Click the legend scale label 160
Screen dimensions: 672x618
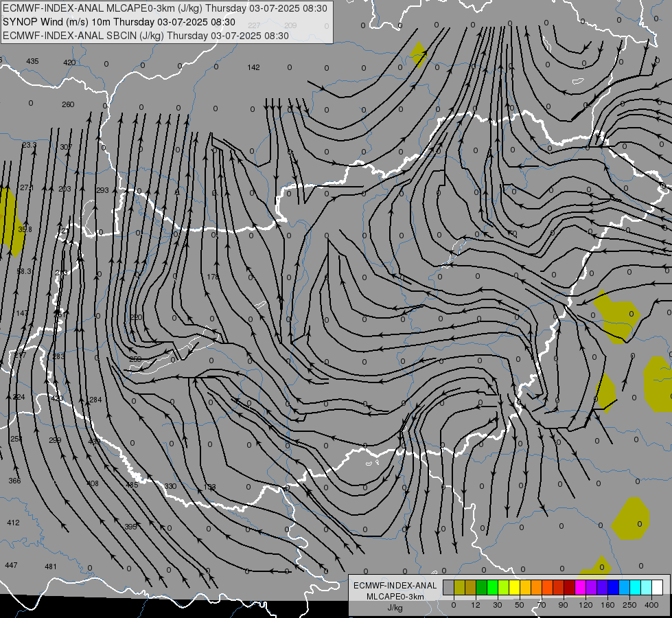point(607,605)
